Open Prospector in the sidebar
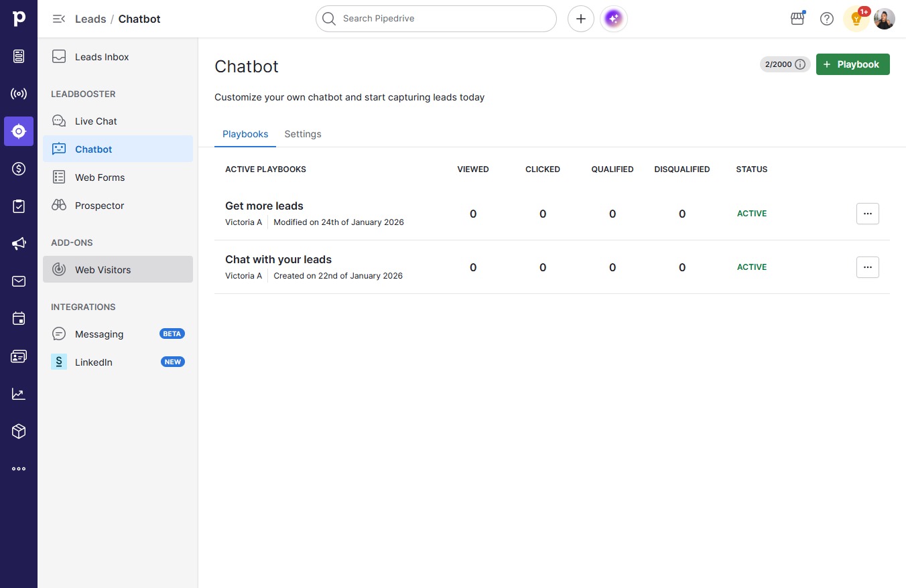Screen dimensions: 906x588 pos(118,206)
